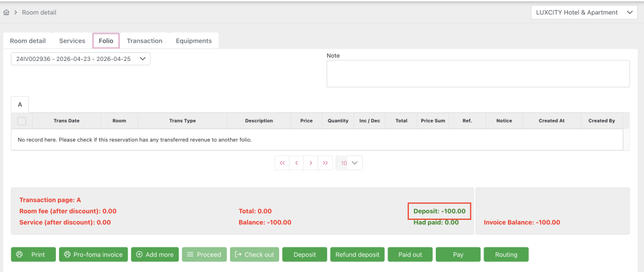The height and width of the screenshot is (272, 644).
Task: Go to the next page of records
Action: [x=311, y=163]
